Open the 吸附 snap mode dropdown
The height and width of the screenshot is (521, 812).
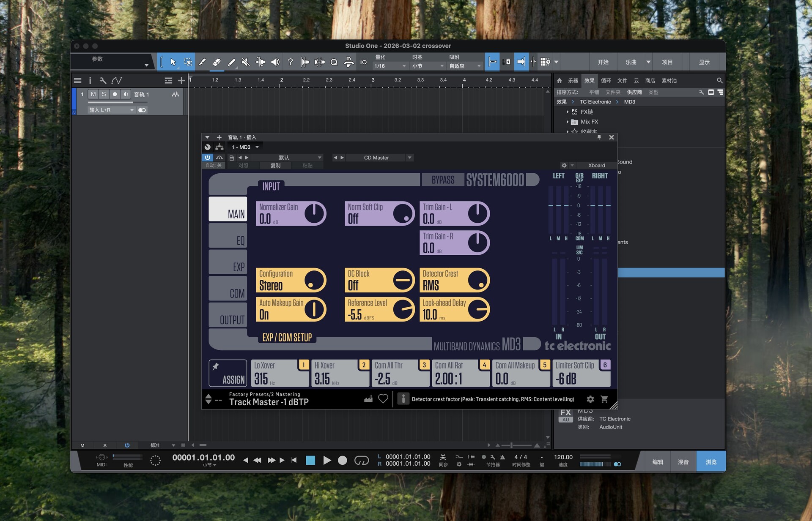[464, 66]
